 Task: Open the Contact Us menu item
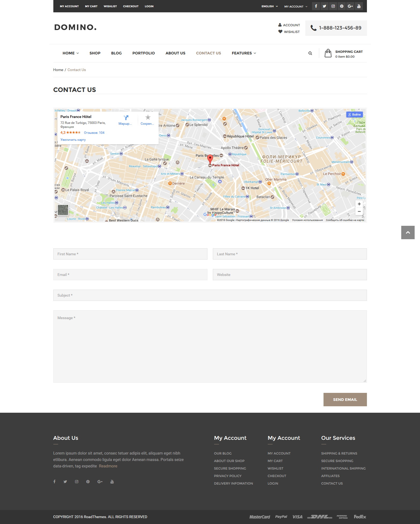click(x=209, y=53)
